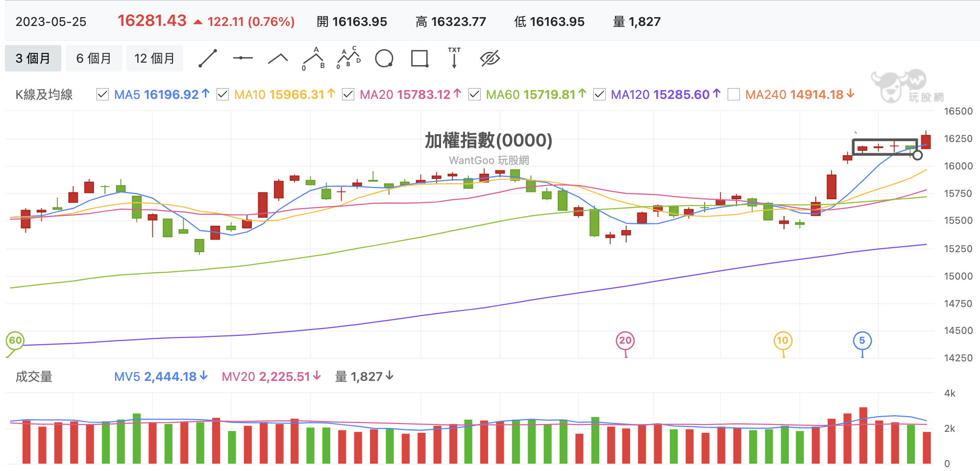Select the 0-A-B wave pattern tool
The width and height of the screenshot is (980, 471).
[x=314, y=59]
